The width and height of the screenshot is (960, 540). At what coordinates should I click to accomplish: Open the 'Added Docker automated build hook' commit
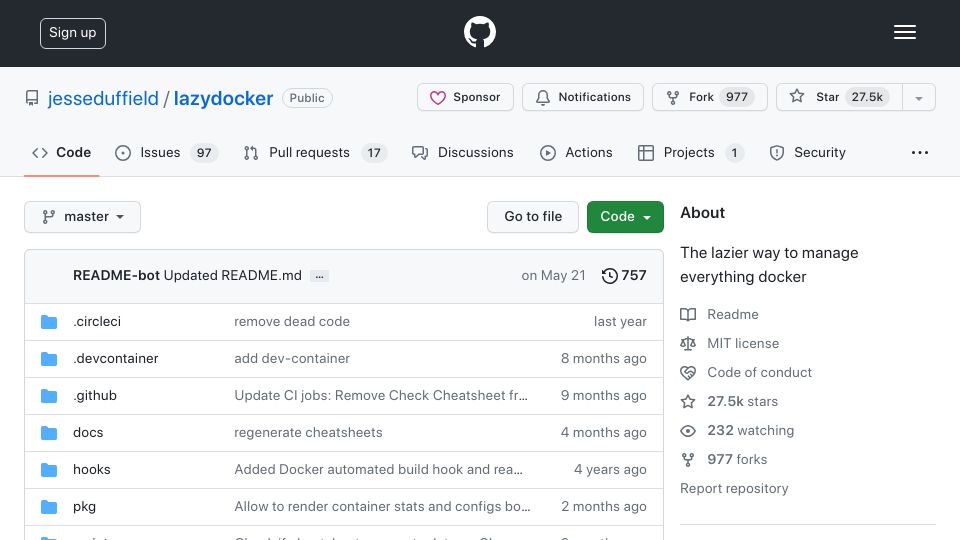pos(378,470)
